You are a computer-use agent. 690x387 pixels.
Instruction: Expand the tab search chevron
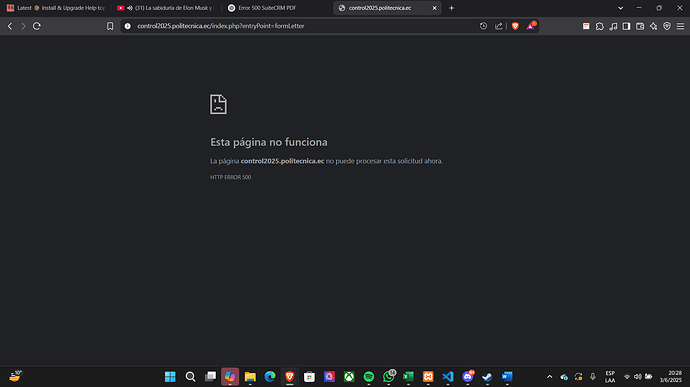click(x=620, y=8)
